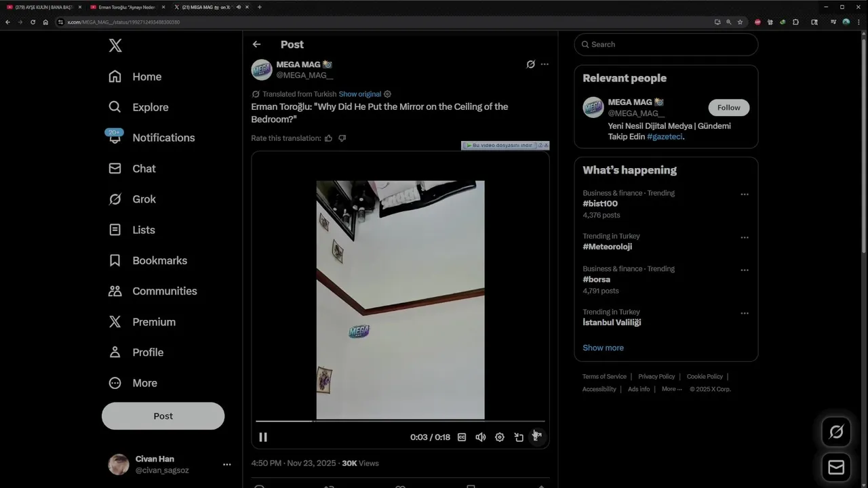This screenshot has height=488, width=868.
Task: Open the #Meteoroloji trending topic
Action: pos(607,247)
